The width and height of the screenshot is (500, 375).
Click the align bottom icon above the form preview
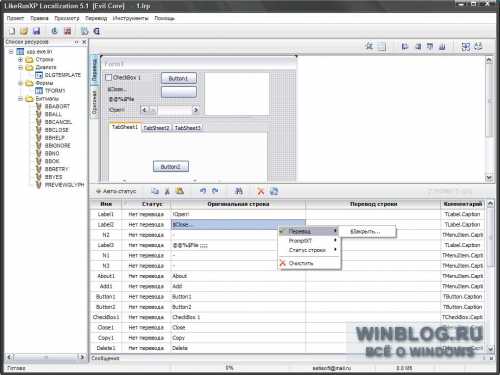442,46
